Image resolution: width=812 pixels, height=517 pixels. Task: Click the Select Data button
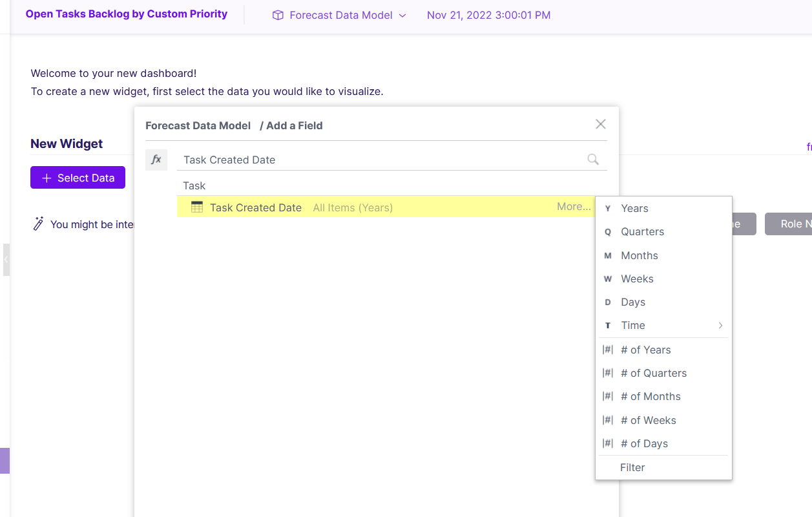point(78,178)
